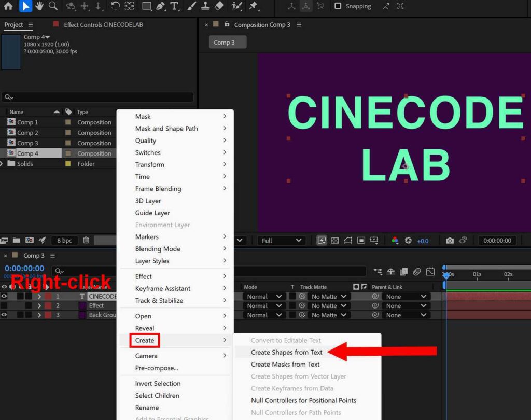Screen dimensions: 531x420
Task: Select the Orbit camera tool
Action: (x=71, y=6)
